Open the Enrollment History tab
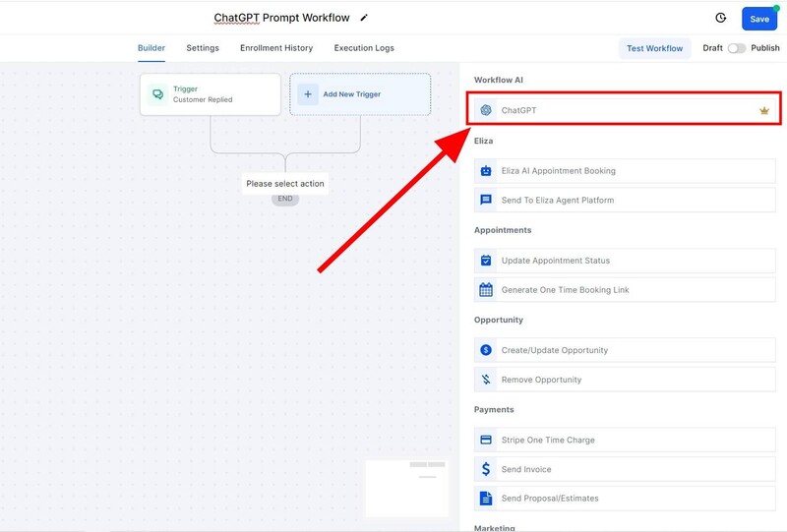787x532 pixels. [x=276, y=48]
